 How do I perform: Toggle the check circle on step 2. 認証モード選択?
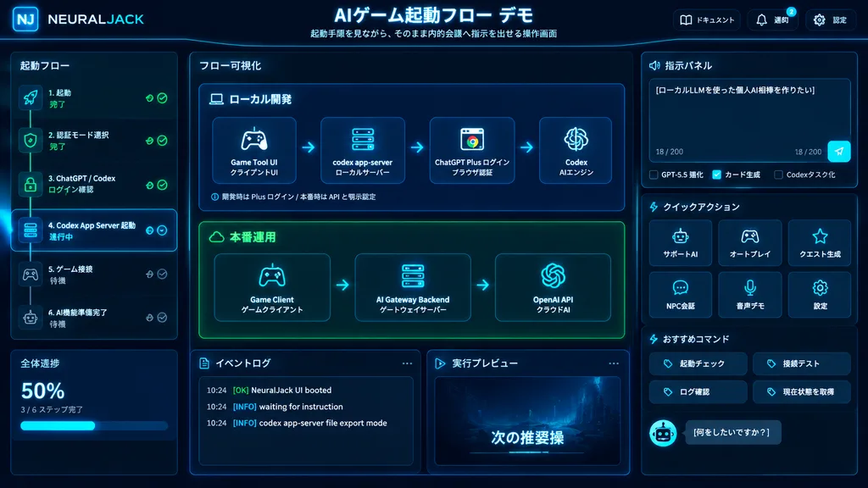pos(162,141)
